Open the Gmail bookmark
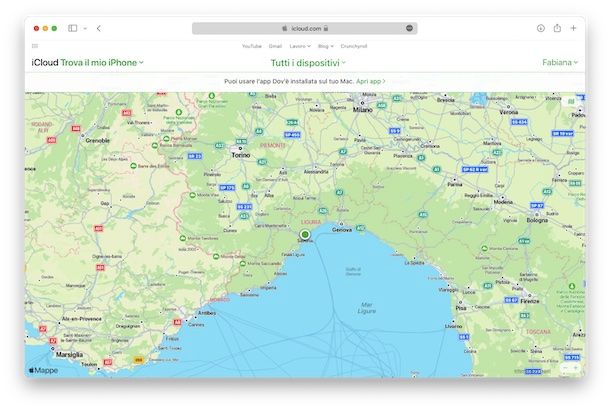 click(x=275, y=46)
